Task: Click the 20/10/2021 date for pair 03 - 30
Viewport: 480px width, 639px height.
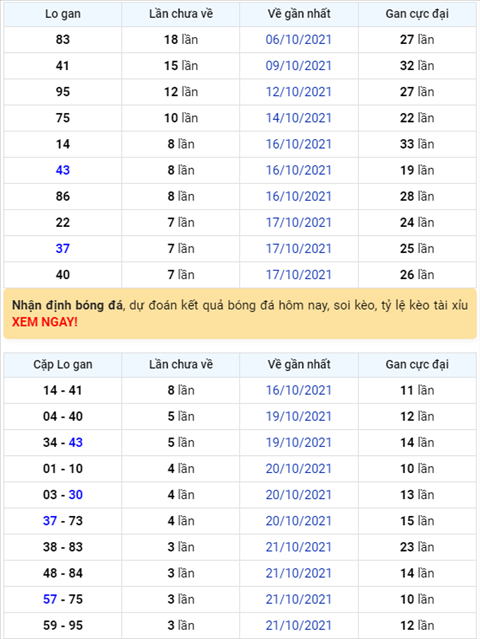Action: [x=299, y=494]
